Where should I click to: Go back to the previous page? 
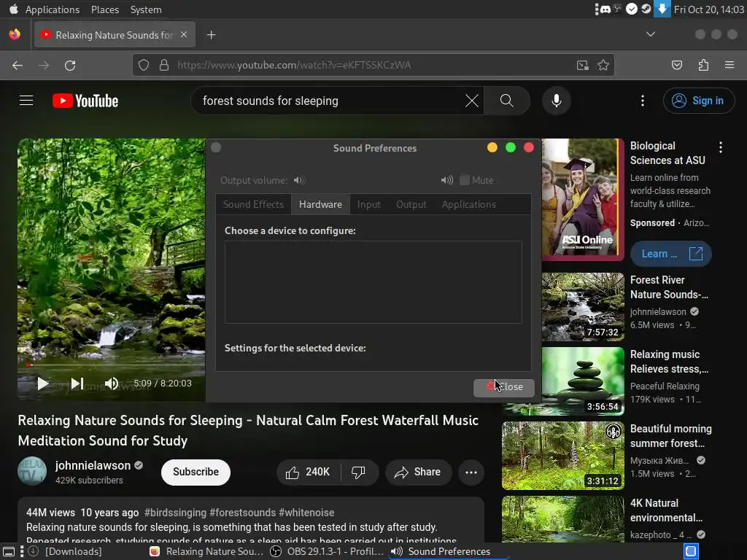18,65
